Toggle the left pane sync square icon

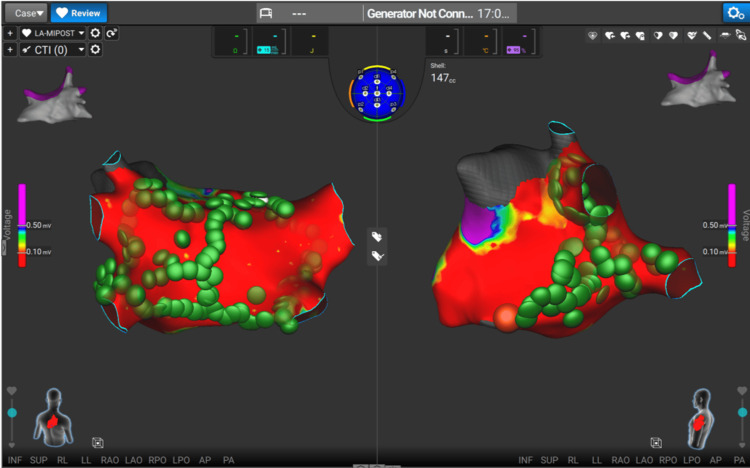pyautogui.click(x=98, y=443)
